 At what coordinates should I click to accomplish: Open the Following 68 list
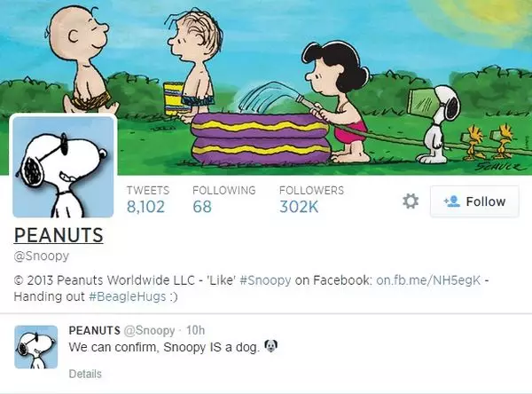point(224,200)
